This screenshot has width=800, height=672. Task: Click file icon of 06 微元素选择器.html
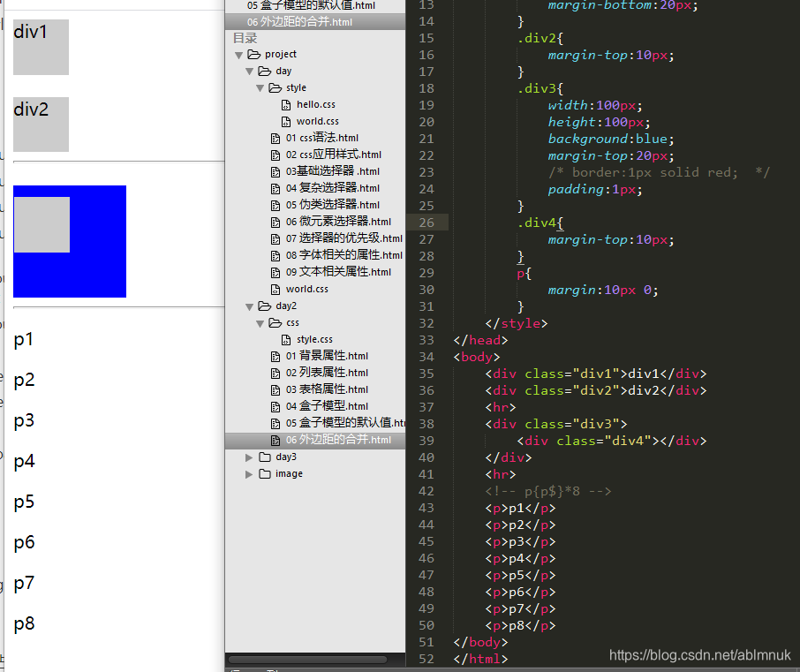pyautogui.click(x=275, y=223)
